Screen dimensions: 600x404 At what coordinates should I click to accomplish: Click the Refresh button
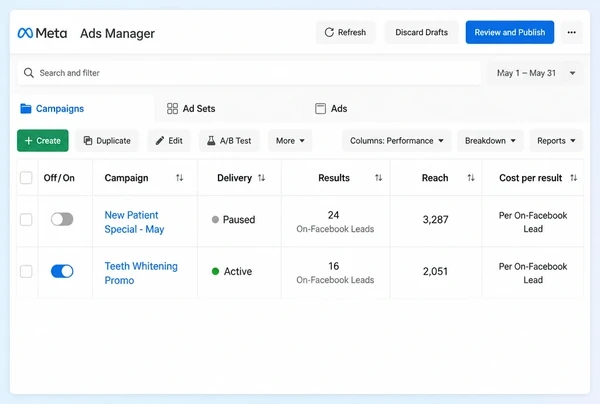point(346,33)
